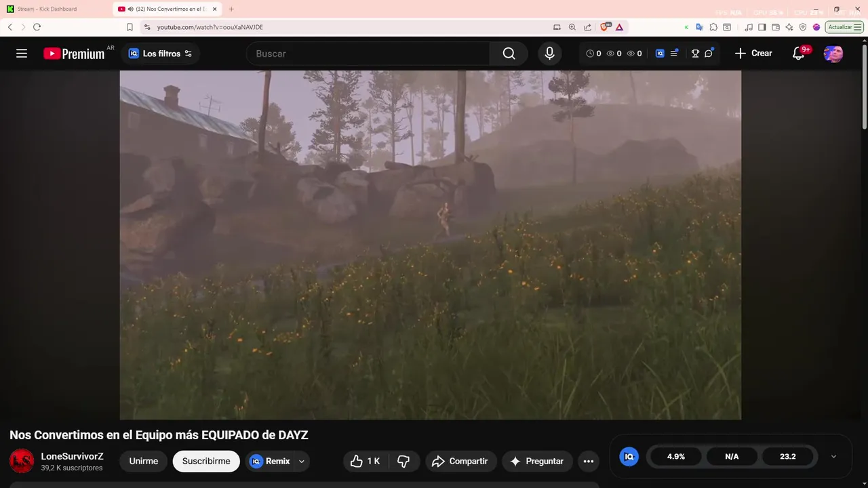868x488 pixels.
Task: Click the screen cast icon in address bar
Action: tap(557, 27)
